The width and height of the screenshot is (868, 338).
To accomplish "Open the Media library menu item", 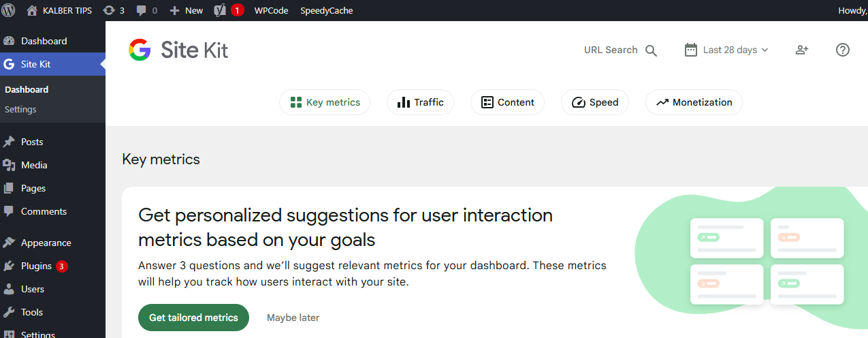I will 34,165.
